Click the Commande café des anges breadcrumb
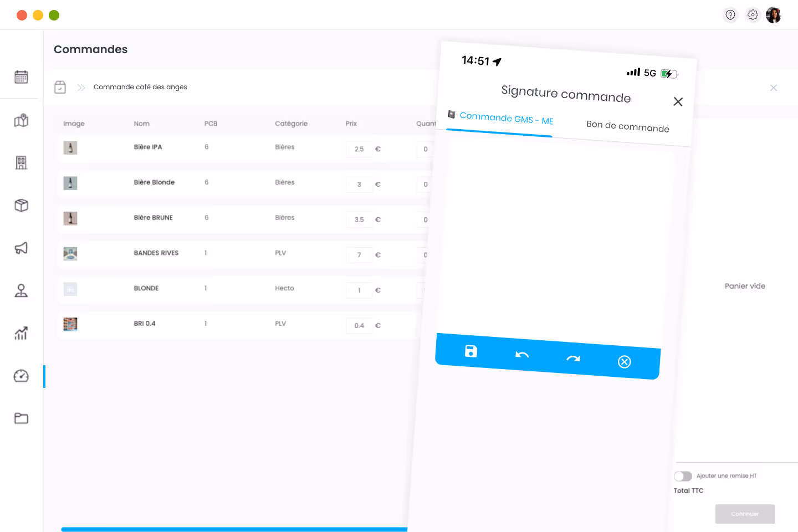The width and height of the screenshot is (798, 532). pos(140,87)
